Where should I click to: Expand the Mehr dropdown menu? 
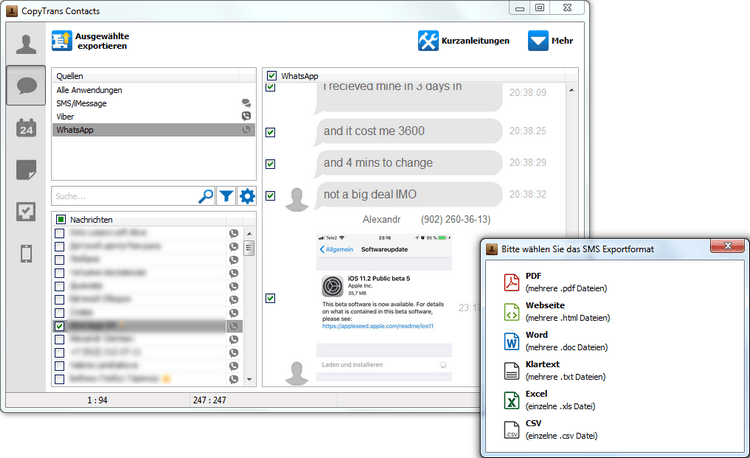click(x=550, y=41)
